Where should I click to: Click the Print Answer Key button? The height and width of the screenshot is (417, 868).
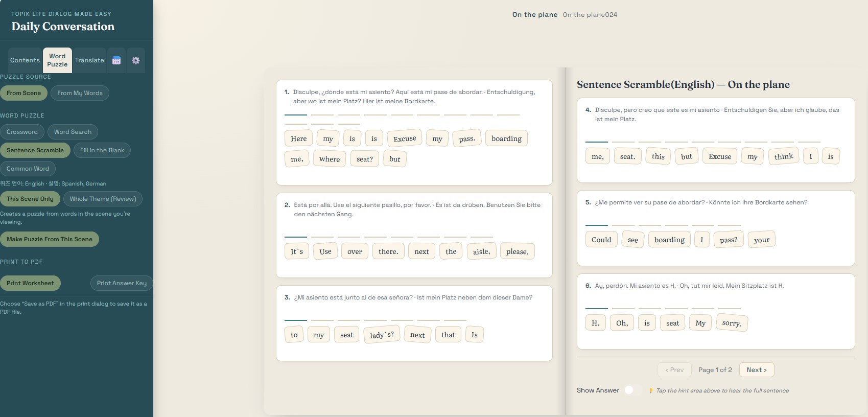point(122,283)
